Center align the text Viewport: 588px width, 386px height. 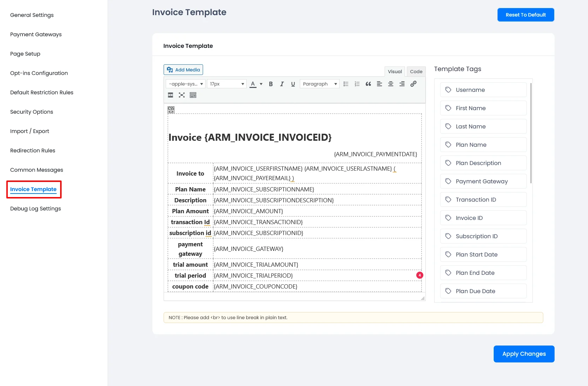coord(391,84)
